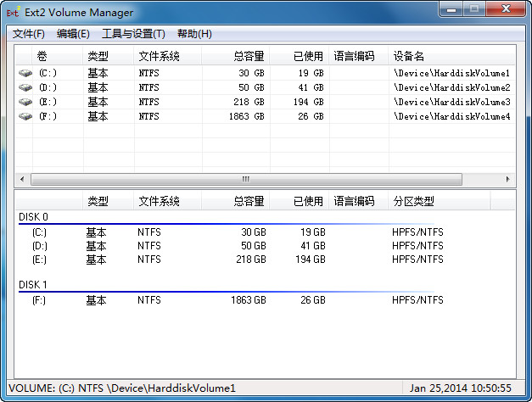The image size is (532, 402).
Task: Select (F:) partition under DISK 1
Action: 39,300
